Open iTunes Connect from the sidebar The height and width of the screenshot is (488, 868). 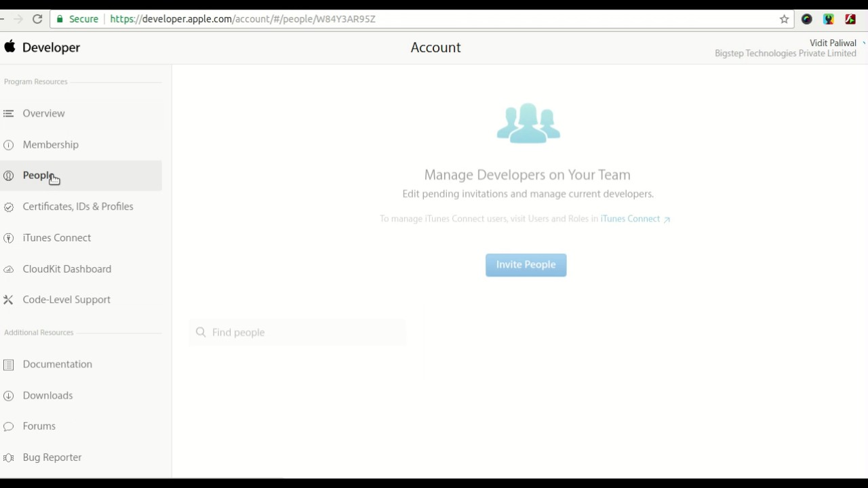coord(56,238)
